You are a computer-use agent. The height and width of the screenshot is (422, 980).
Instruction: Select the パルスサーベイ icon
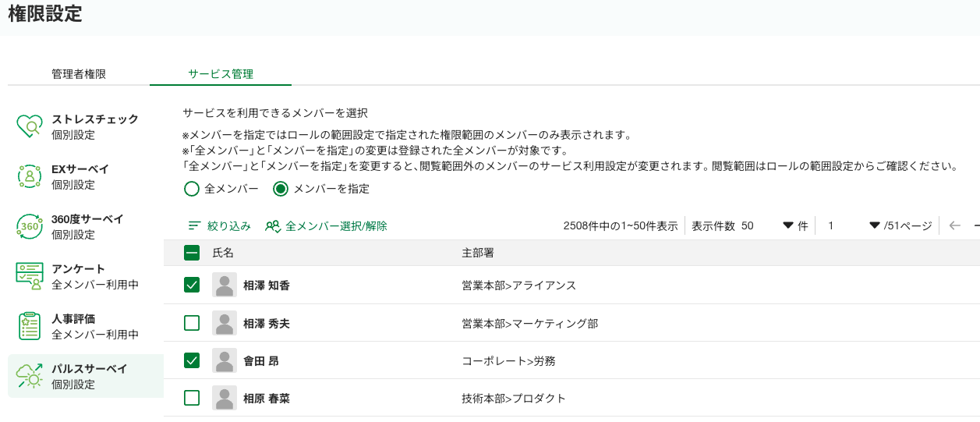30,376
